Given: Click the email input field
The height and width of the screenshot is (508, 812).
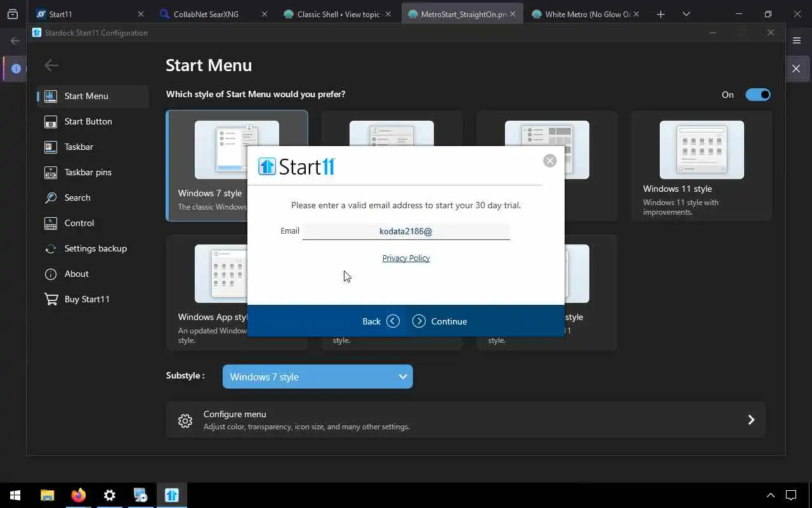Looking at the screenshot, I should coord(406,231).
